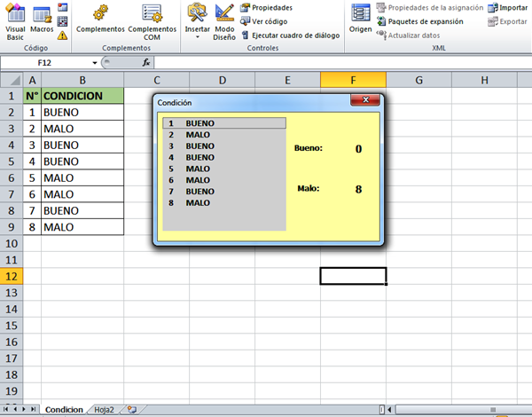Switch to the Condicion sheet tab
This screenshot has width=532, height=417.
click(64, 410)
